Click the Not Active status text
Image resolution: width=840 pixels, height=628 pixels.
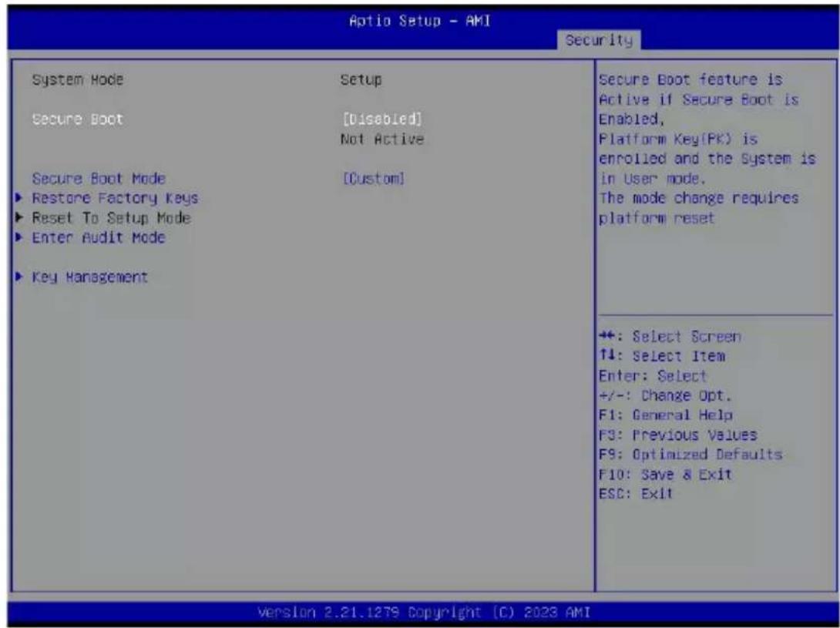coord(382,139)
